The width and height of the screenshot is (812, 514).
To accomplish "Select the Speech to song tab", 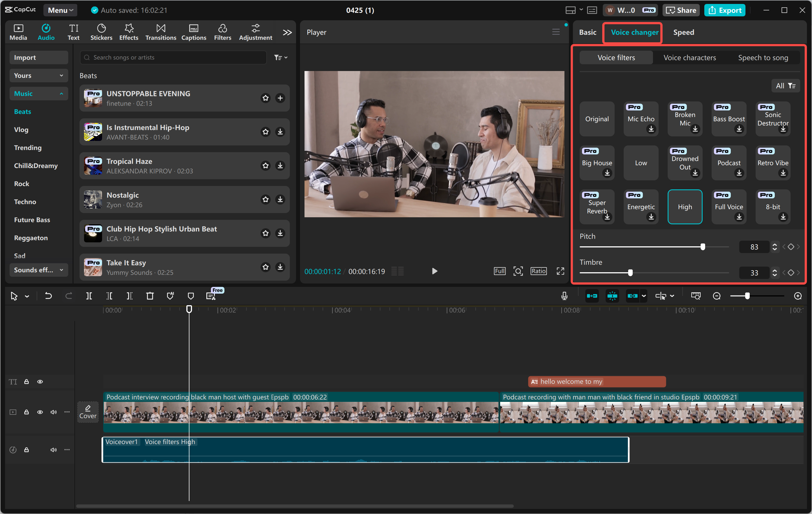I will coord(763,58).
